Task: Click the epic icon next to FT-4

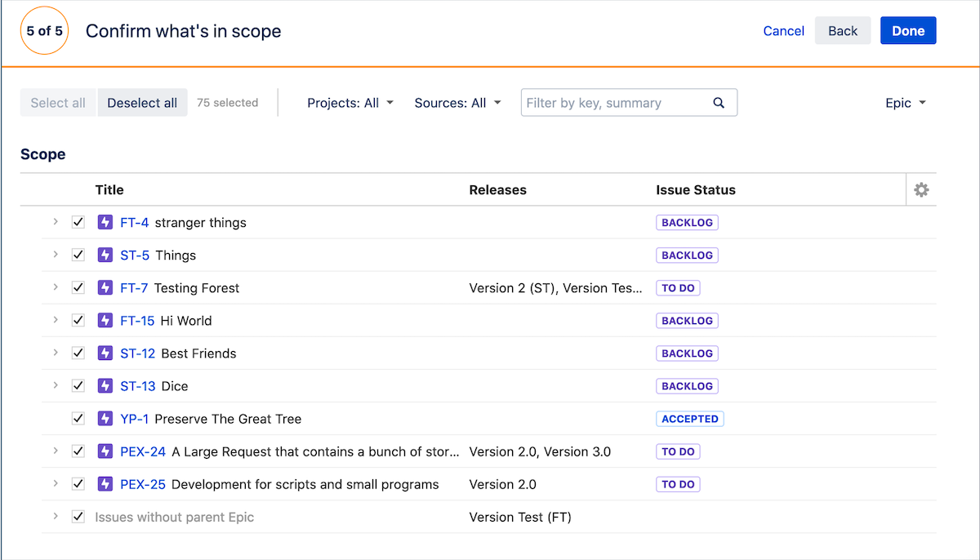Action: pyautogui.click(x=105, y=222)
